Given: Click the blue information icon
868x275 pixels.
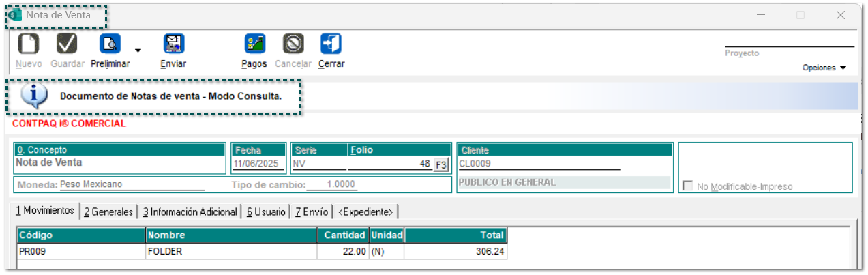Looking at the screenshot, I should tap(34, 96).
